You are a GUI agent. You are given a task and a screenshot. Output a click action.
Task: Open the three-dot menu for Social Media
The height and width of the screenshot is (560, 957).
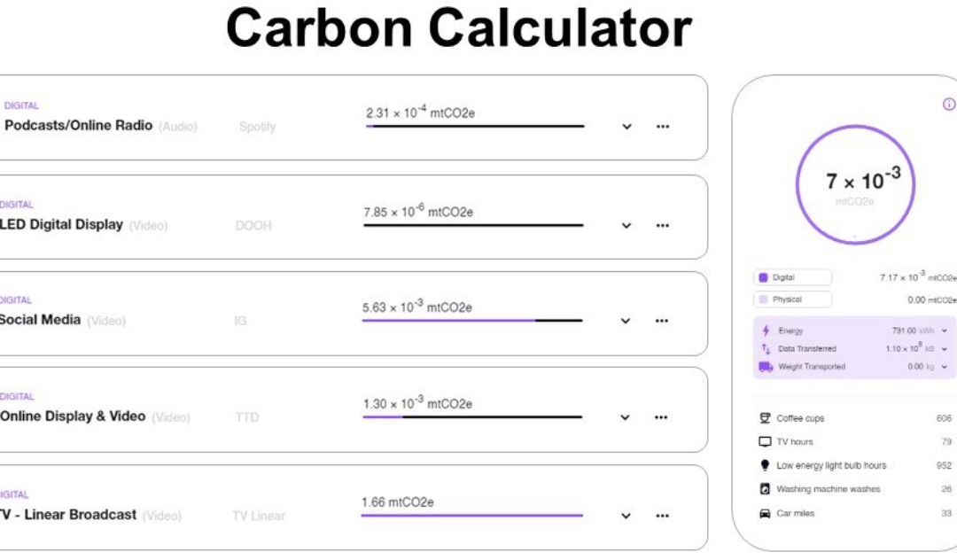point(662,321)
